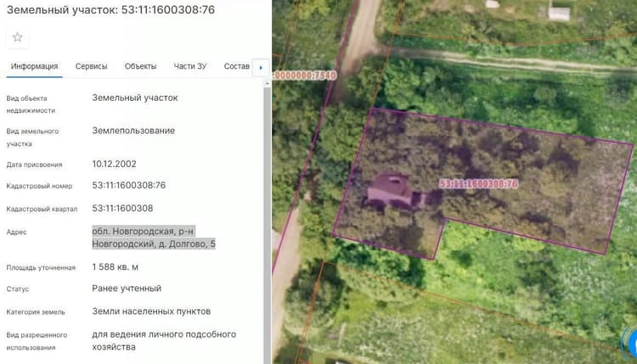Click the blue chat button at map edge
This screenshot has width=637, height=364.
631,343
